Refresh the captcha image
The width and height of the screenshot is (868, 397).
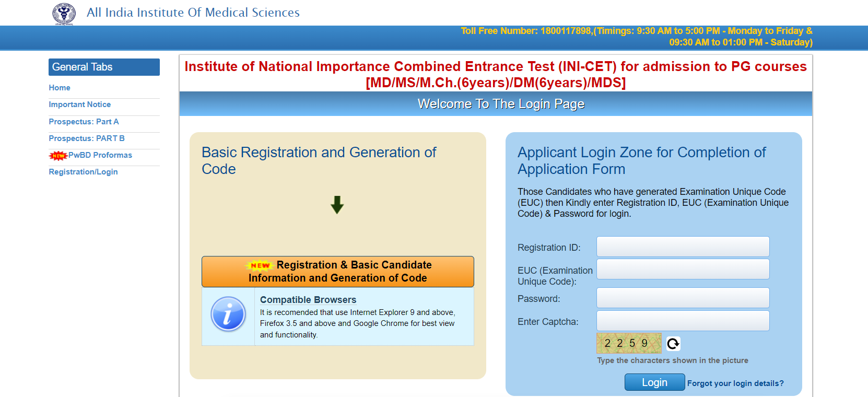[x=673, y=343]
